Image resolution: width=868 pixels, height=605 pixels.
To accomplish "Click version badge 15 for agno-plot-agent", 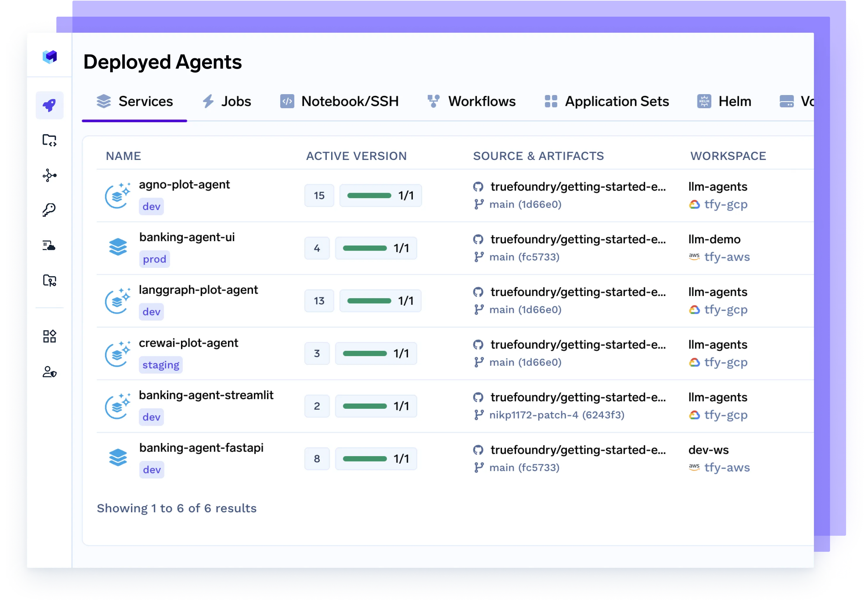I will pos(319,195).
